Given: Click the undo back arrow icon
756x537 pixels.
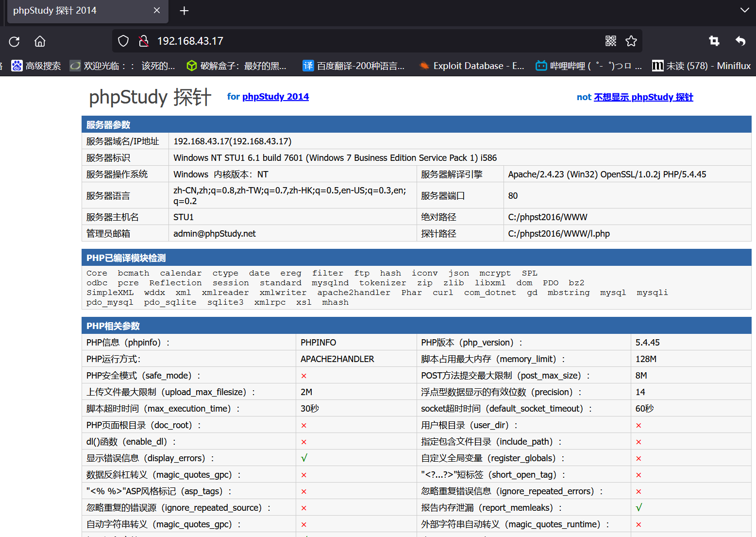Looking at the screenshot, I should point(740,41).
